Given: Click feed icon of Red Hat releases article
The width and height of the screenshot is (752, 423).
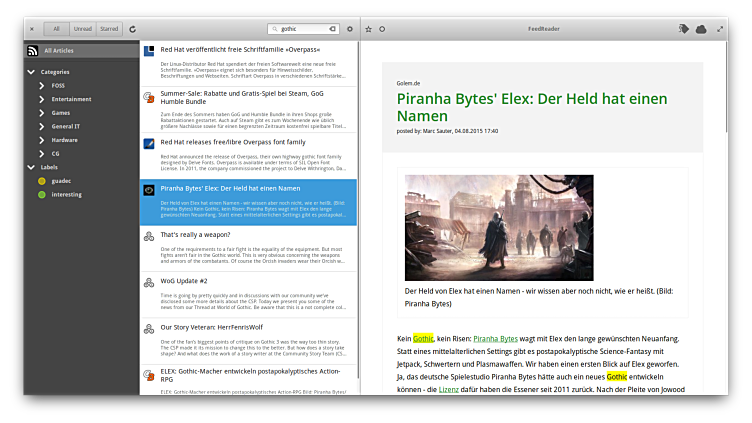Looking at the screenshot, I should point(149,143).
